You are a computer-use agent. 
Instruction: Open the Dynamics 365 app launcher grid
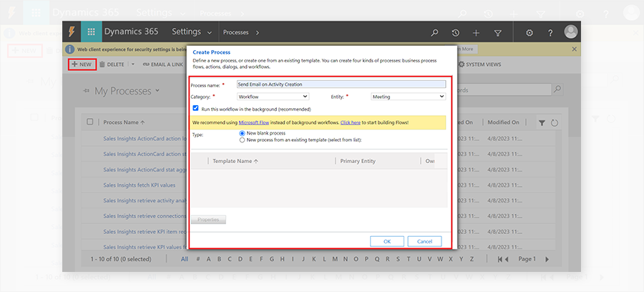coord(92,32)
